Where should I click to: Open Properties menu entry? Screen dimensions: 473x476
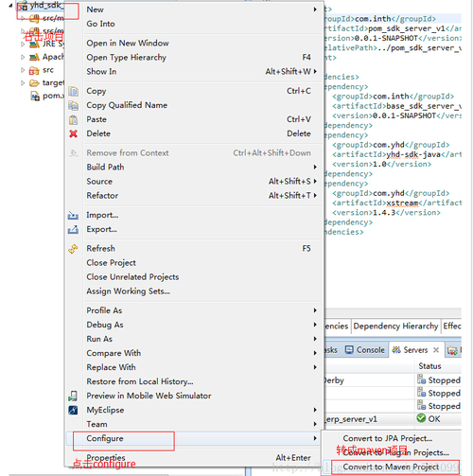tap(106, 458)
